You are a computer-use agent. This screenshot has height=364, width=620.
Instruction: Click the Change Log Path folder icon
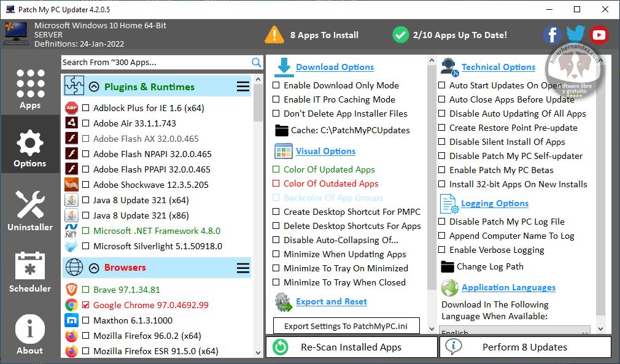point(448,267)
